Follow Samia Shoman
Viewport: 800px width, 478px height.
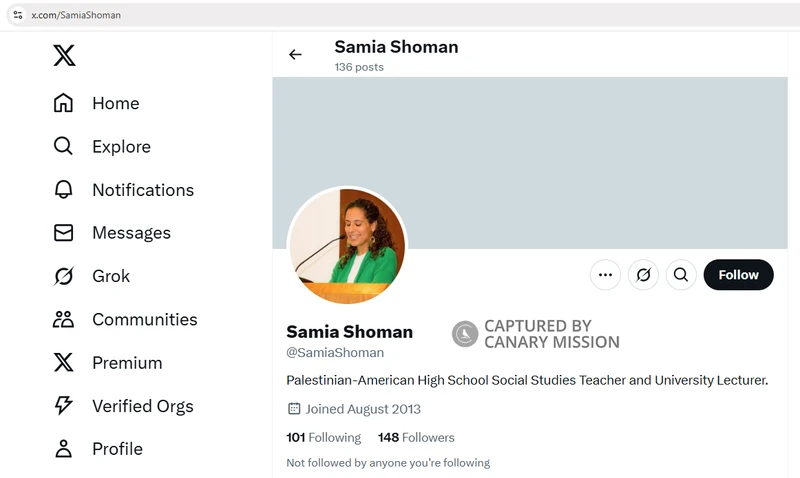click(738, 275)
